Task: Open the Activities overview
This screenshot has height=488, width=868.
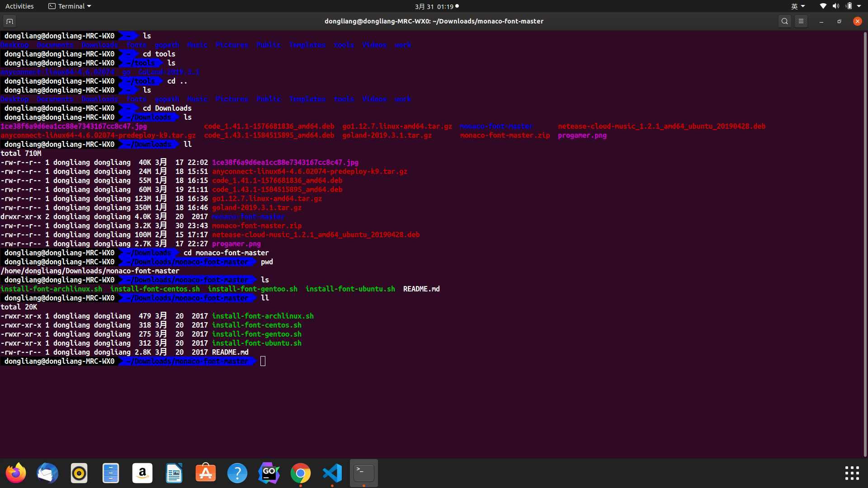Action: [x=19, y=6]
